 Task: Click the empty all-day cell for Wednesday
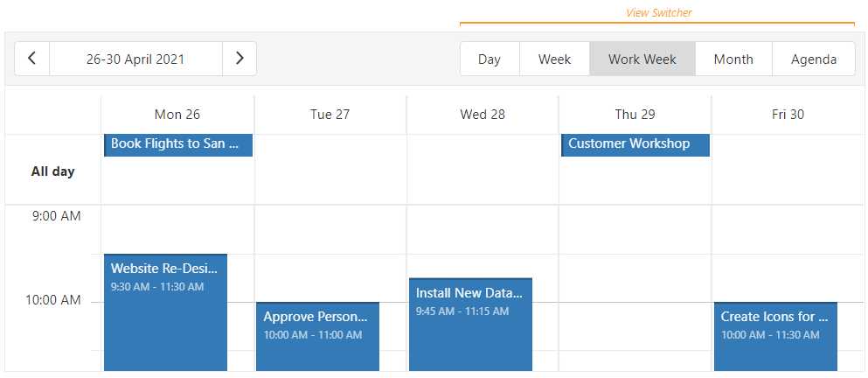pos(483,171)
